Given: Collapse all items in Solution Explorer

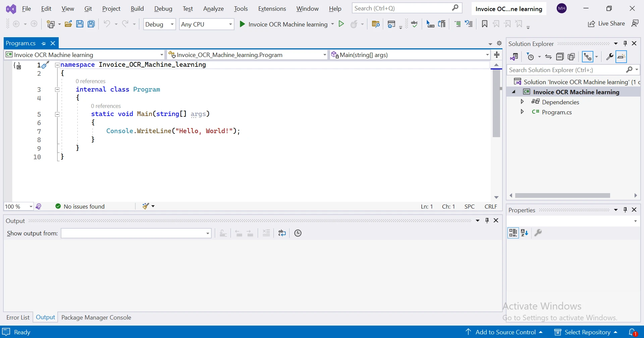Looking at the screenshot, I should pos(560,57).
